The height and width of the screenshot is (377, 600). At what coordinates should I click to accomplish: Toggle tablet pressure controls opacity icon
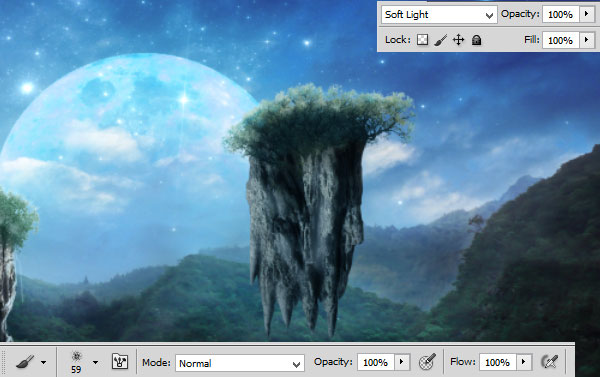point(427,361)
